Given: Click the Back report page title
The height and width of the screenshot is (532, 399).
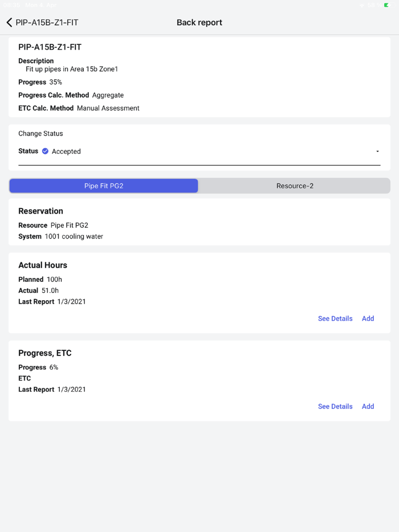Looking at the screenshot, I should point(199,23).
